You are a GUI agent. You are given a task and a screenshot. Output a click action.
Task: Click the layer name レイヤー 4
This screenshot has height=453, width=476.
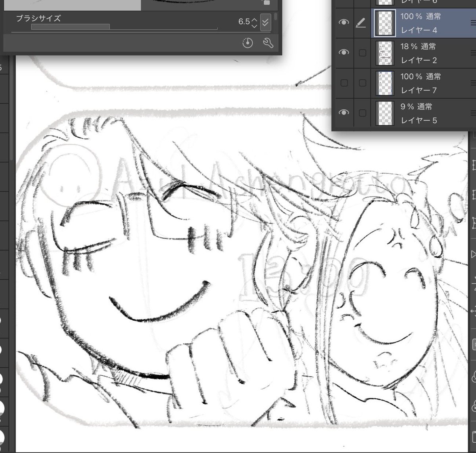pyautogui.click(x=419, y=30)
